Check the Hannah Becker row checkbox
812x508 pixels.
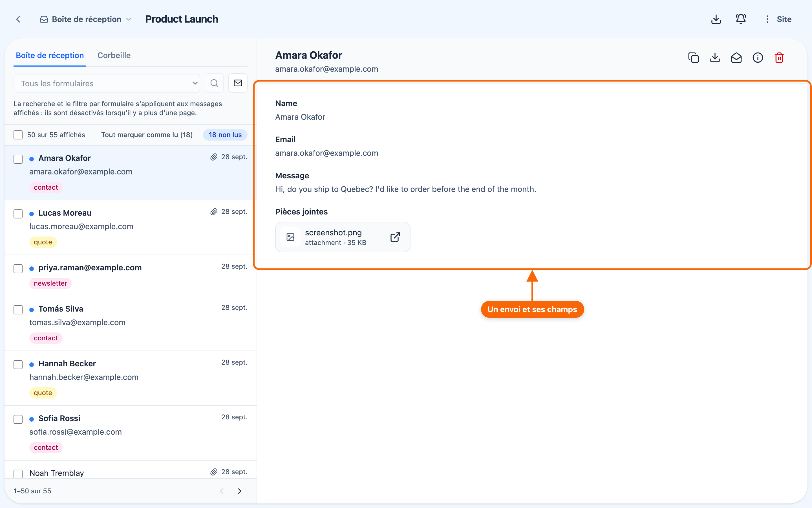tap(18, 364)
